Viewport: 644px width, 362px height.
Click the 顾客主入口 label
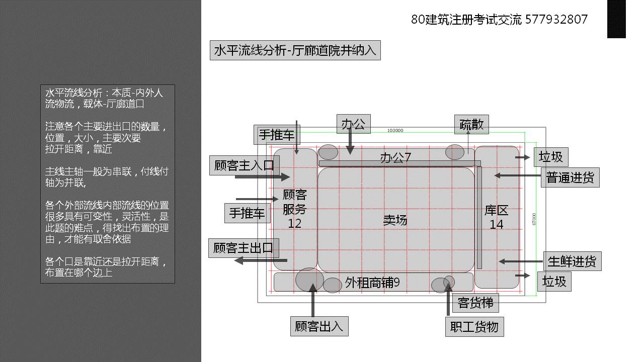point(244,165)
